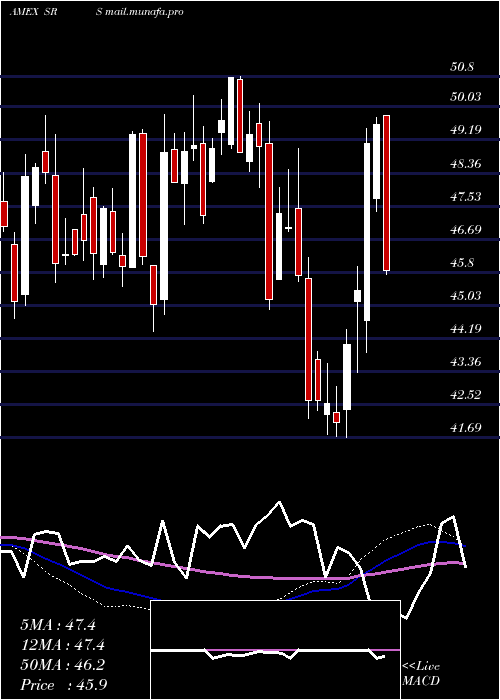
Task: Click the 5MA : 47.4 reading
Action: coord(58,625)
